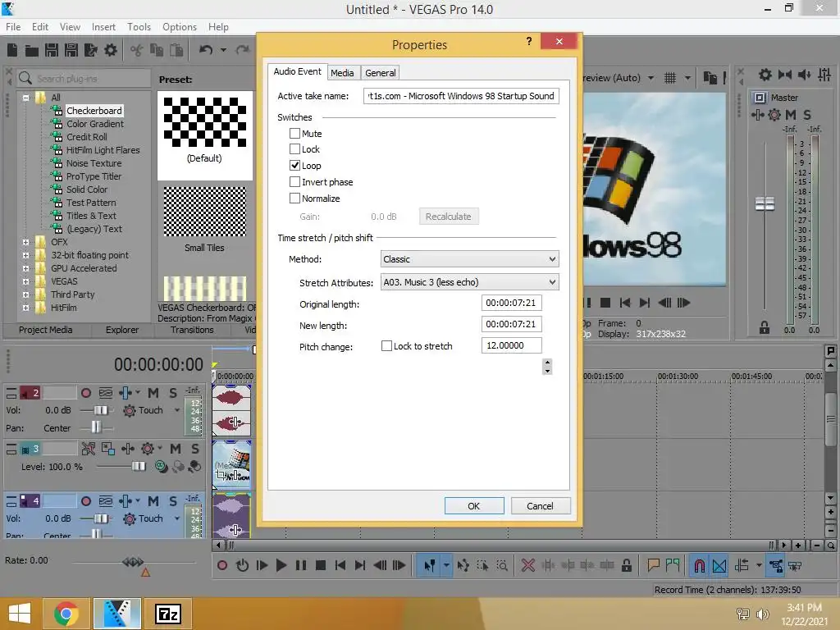Screen dimensions: 840x630
Task: Click track 2 Vol slider handle
Action: click(101, 410)
